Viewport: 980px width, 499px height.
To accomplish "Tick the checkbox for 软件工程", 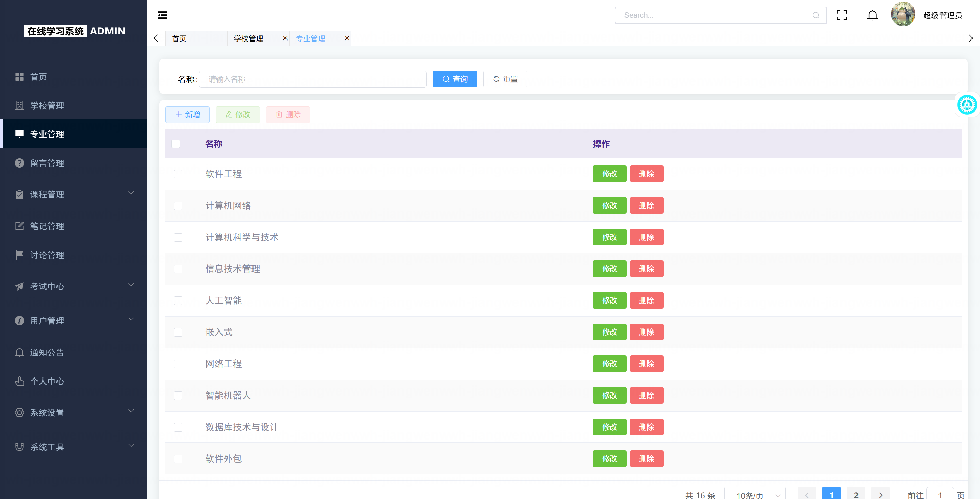I will (x=178, y=174).
